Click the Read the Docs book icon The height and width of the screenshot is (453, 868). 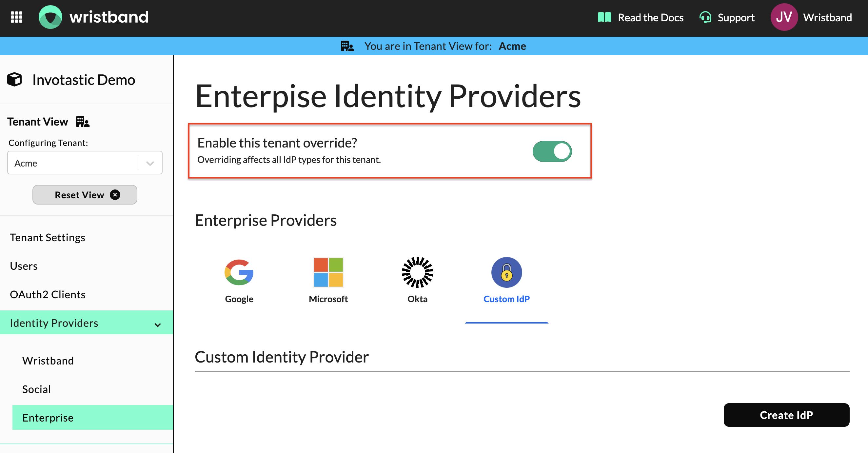click(604, 17)
